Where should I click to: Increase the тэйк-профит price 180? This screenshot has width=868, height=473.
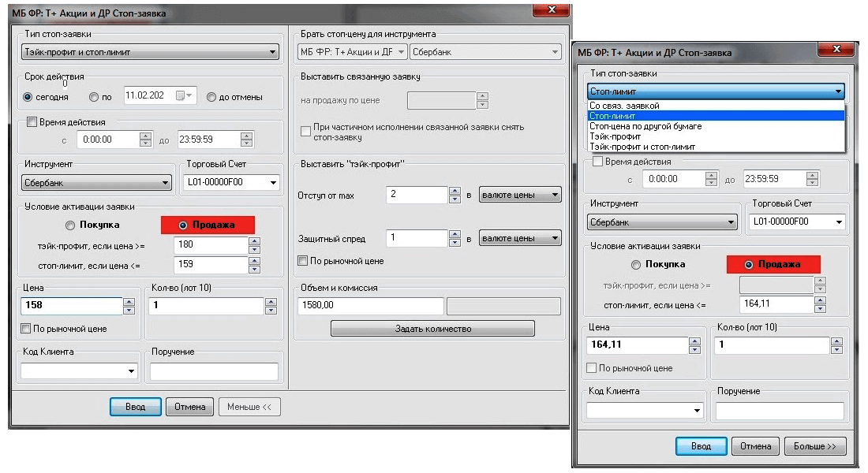click(254, 240)
